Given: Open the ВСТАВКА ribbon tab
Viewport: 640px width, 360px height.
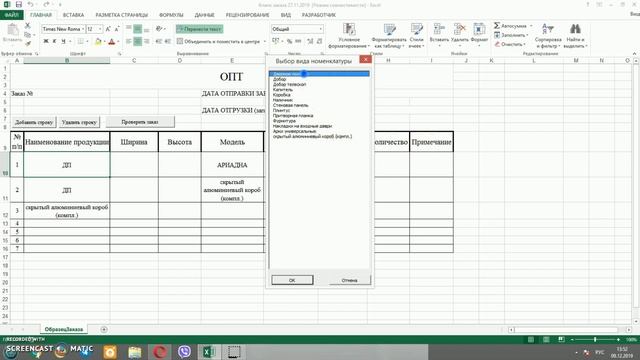Looking at the screenshot, I should tap(73, 15).
